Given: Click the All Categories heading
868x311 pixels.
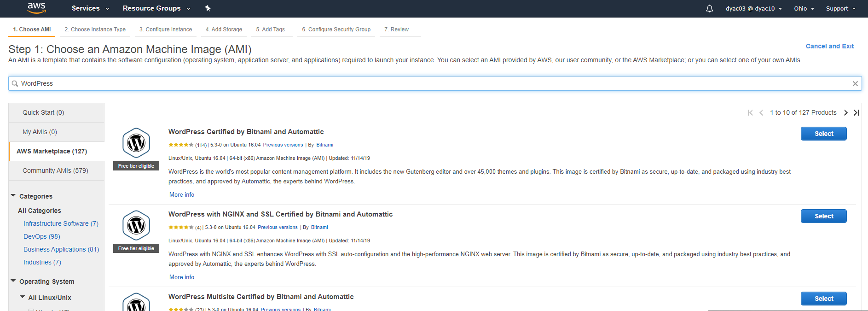Looking at the screenshot, I should (x=40, y=211).
